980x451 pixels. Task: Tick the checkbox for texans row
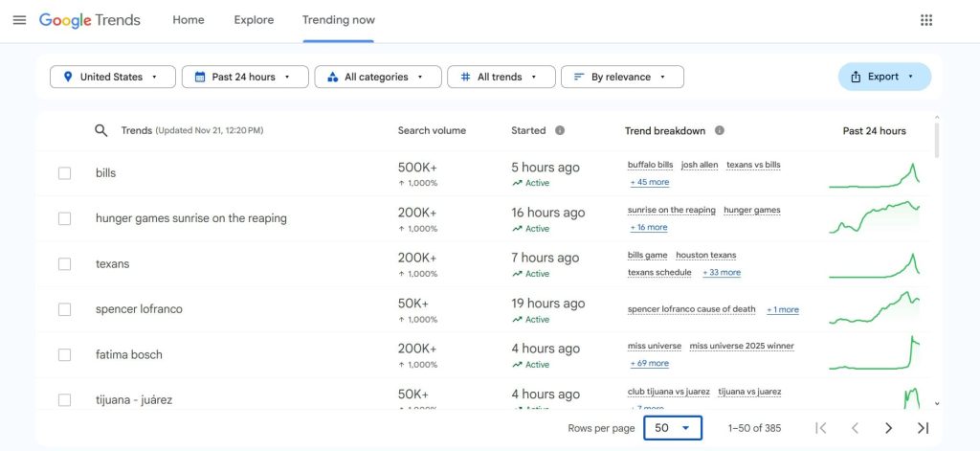click(64, 264)
